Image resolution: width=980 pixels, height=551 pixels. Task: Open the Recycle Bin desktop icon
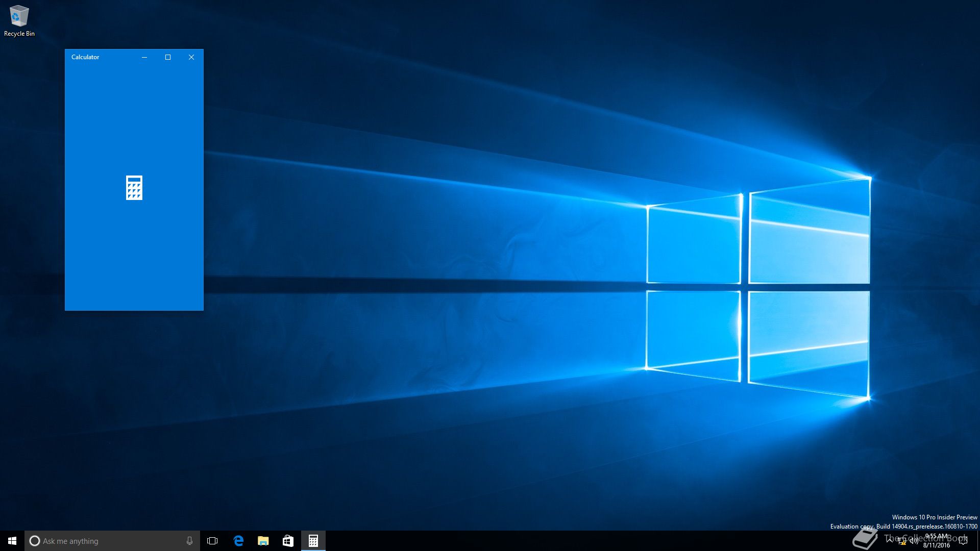19,21
